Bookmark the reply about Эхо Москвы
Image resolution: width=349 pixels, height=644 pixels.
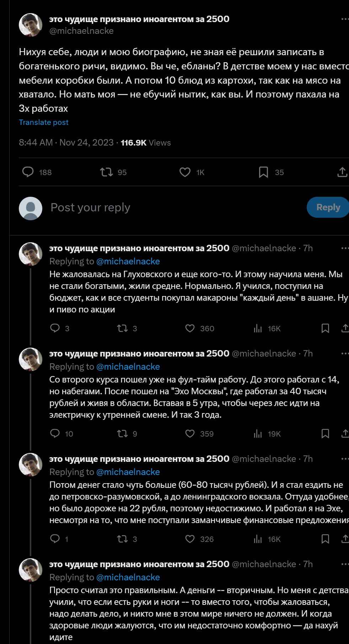coord(325,434)
